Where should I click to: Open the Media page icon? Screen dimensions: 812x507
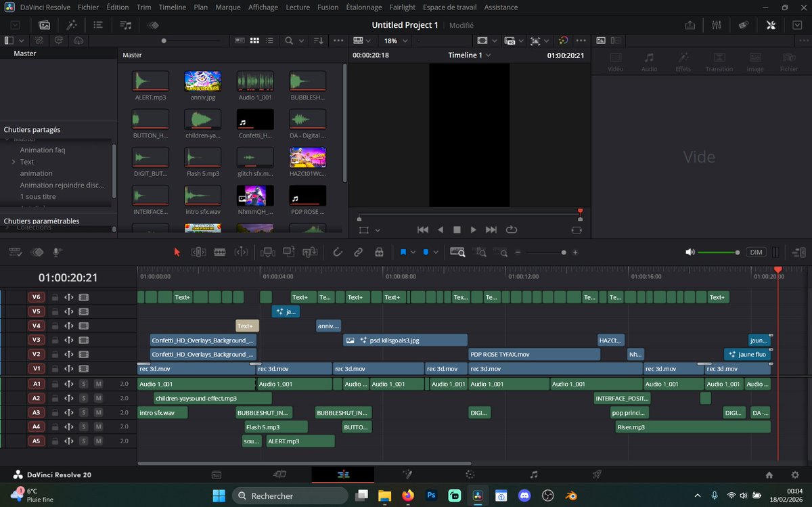click(217, 475)
